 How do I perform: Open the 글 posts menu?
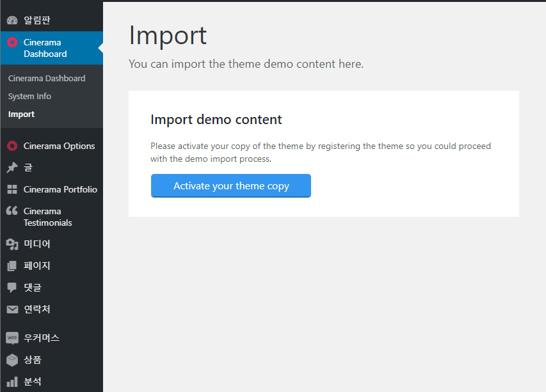pos(52,168)
